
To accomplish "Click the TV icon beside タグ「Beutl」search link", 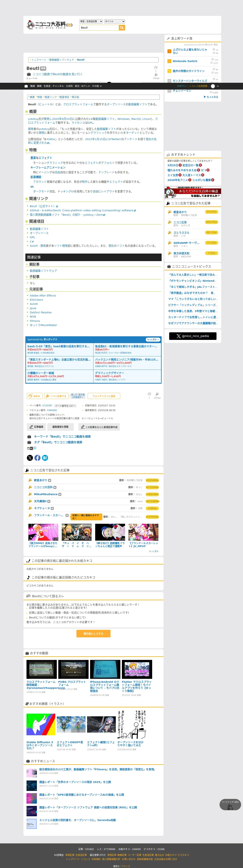I will click(x=29, y=442).
